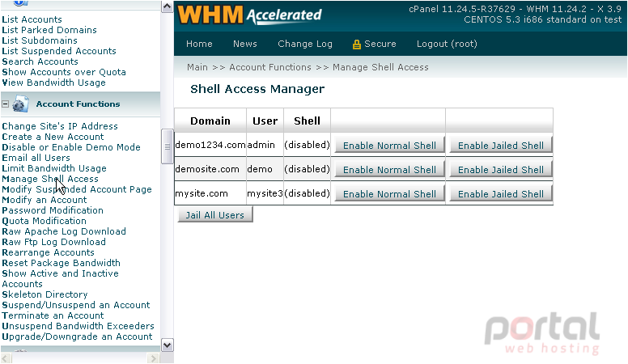Image resolution: width=628 pixels, height=364 pixels.
Task: Click the mysite.com domain cell
Action: 210,193
